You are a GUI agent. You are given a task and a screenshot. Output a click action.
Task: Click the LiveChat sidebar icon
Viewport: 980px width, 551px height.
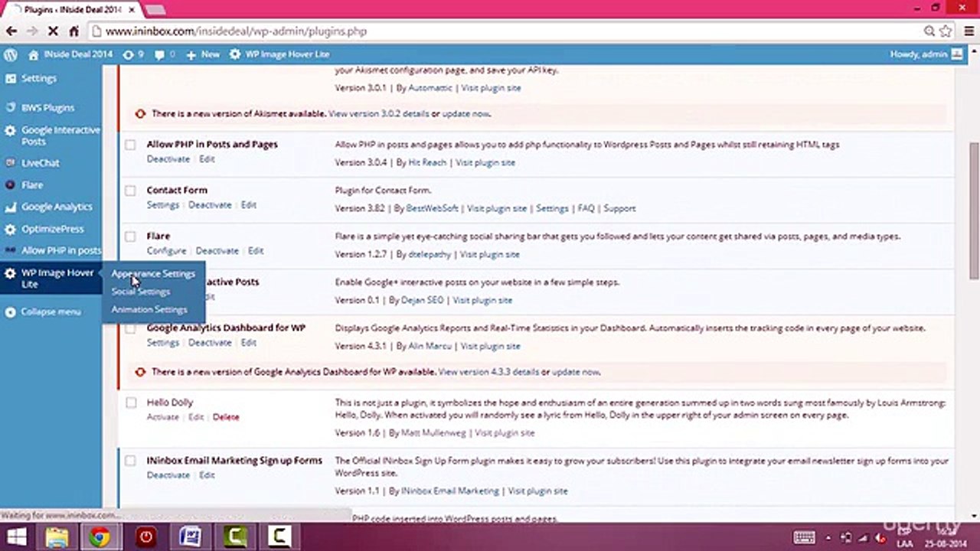click(x=10, y=163)
